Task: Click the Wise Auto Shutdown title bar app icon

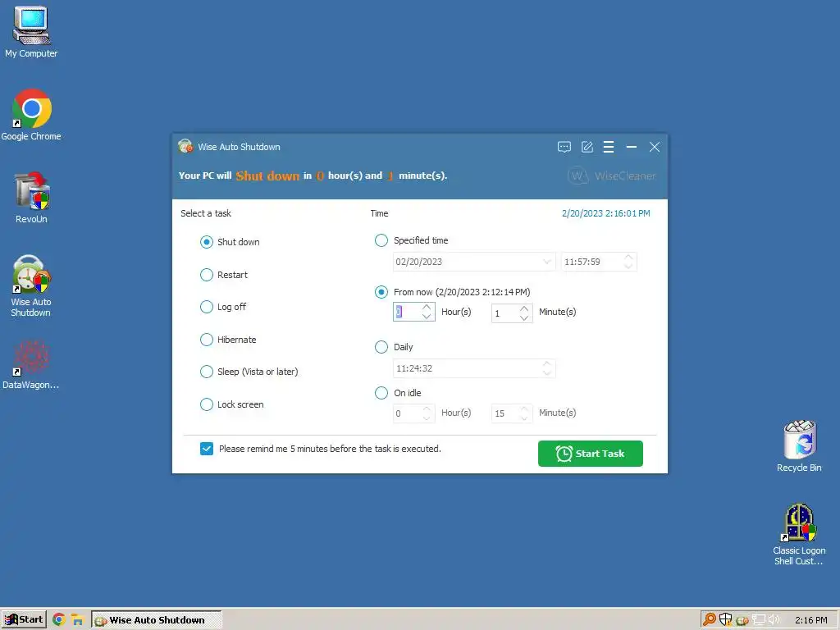Action: [x=185, y=146]
